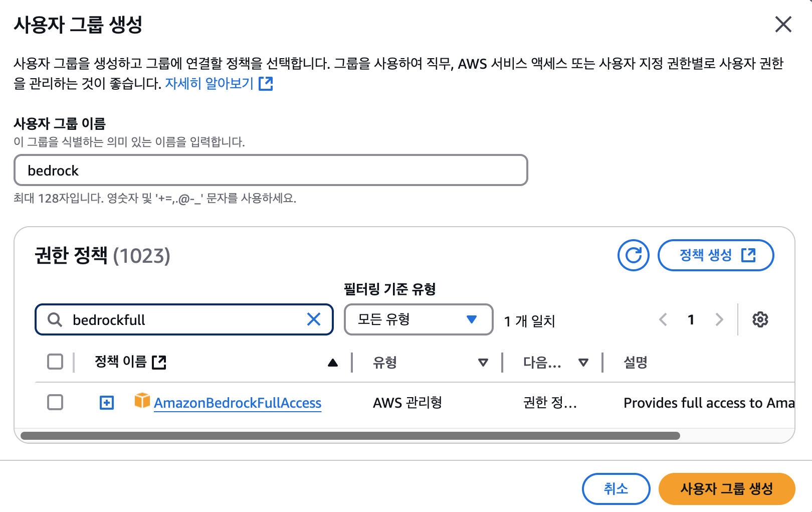Image resolution: width=812 pixels, height=512 pixels.
Task: Check the AmazonBedrockFullAccess row checkbox
Action: (x=55, y=402)
